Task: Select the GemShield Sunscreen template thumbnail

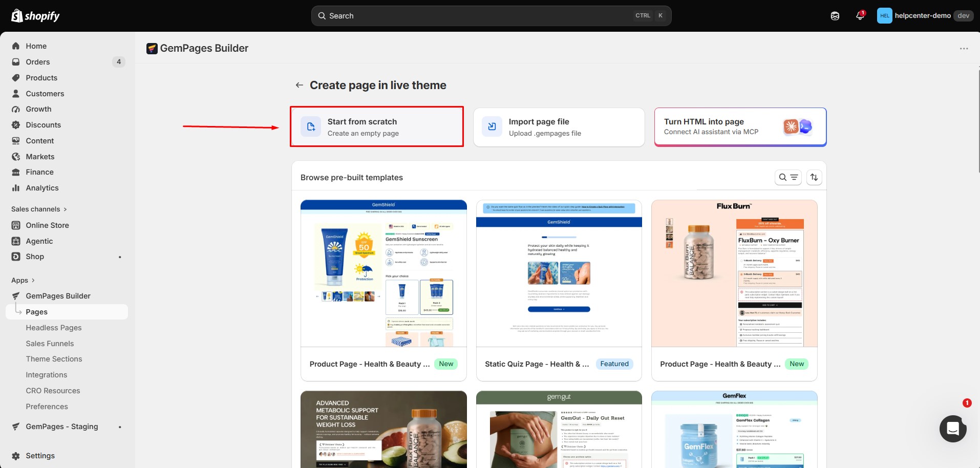Action: click(x=384, y=273)
